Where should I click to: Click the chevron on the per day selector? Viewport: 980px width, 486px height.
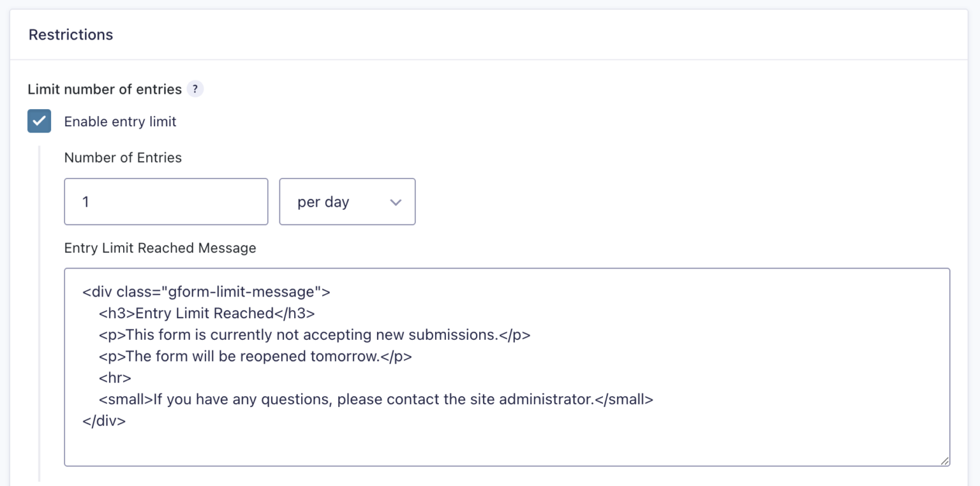396,202
